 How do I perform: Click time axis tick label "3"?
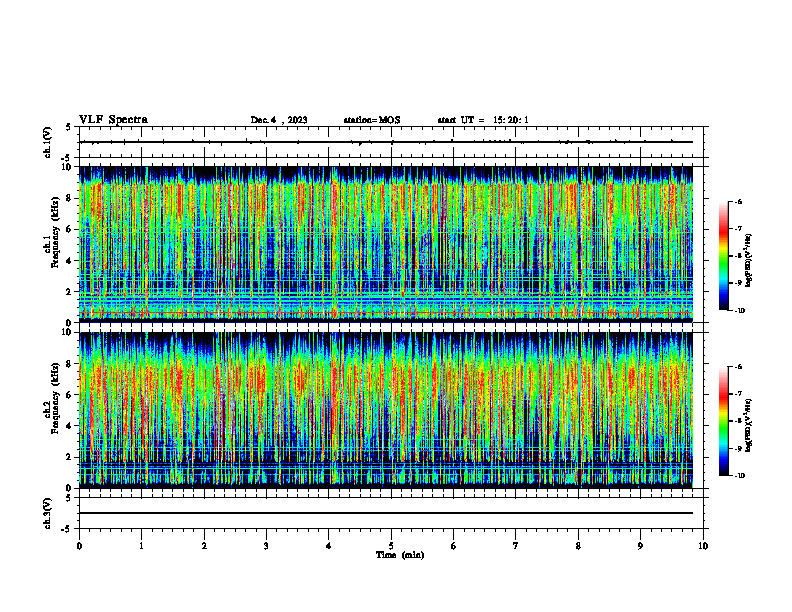pyautogui.click(x=266, y=546)
